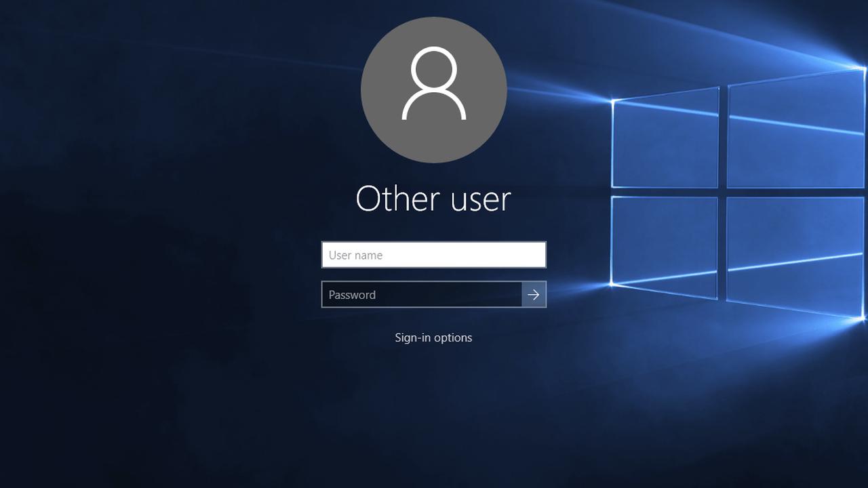
Task: Click the avatar thumbnail for Other user
Action: point(433,89)
